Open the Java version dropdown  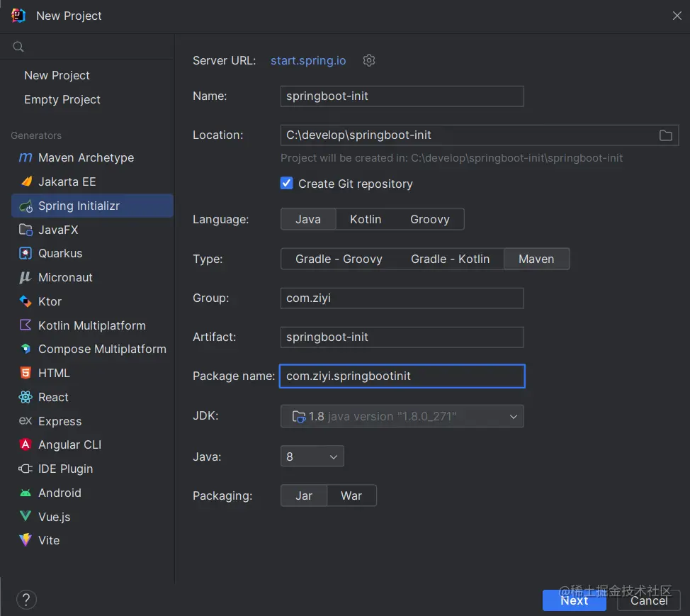312,457
